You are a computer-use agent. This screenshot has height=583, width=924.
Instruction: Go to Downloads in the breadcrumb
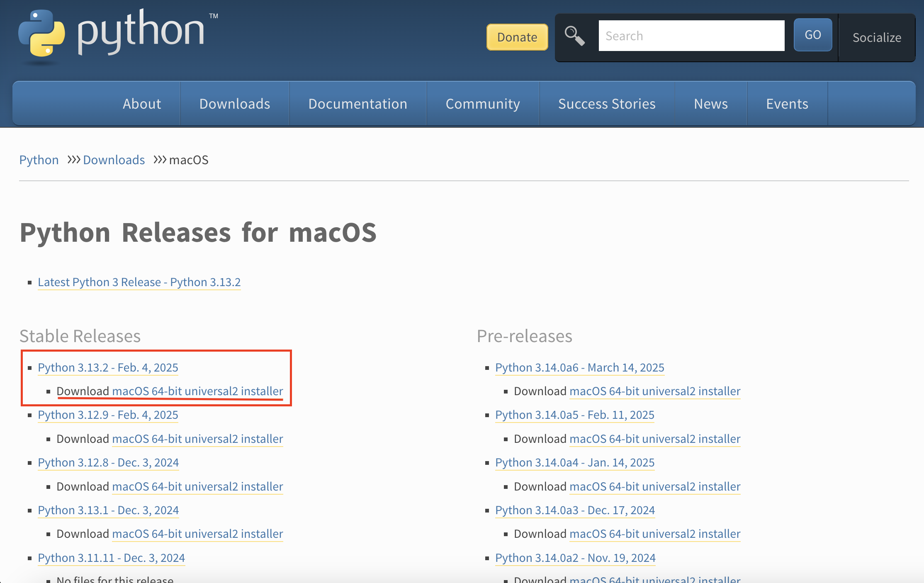[x=114, y=160]
